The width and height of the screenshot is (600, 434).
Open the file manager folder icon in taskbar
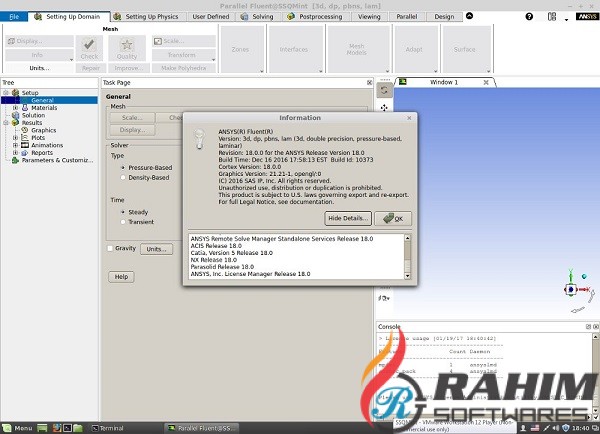point(78,428)
